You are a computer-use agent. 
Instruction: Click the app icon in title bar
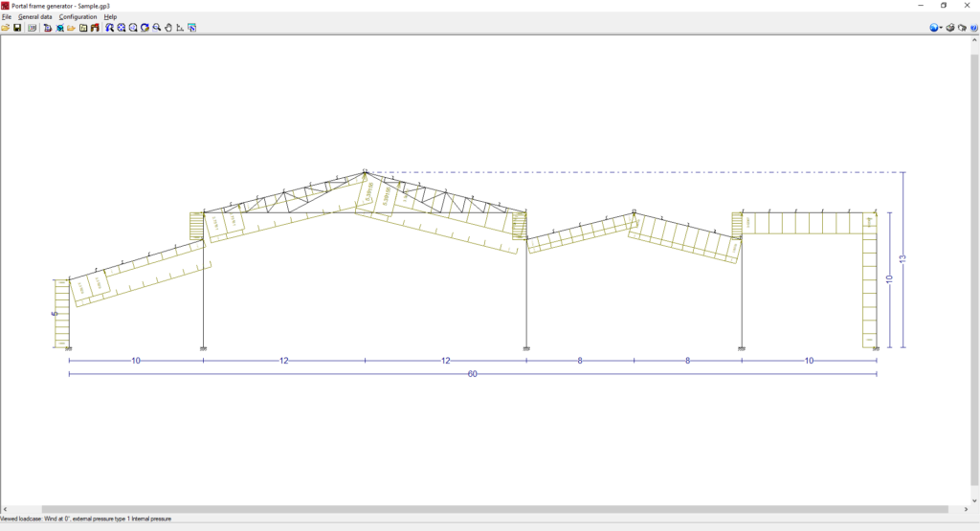[x=5, y=6]
